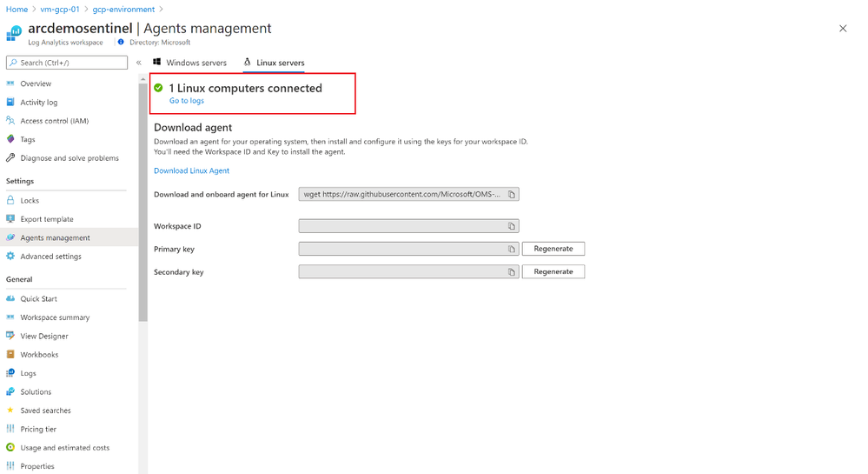Click the Logs icon in sidebar
This screenshot has width=868, height=474.
(10, 373)
